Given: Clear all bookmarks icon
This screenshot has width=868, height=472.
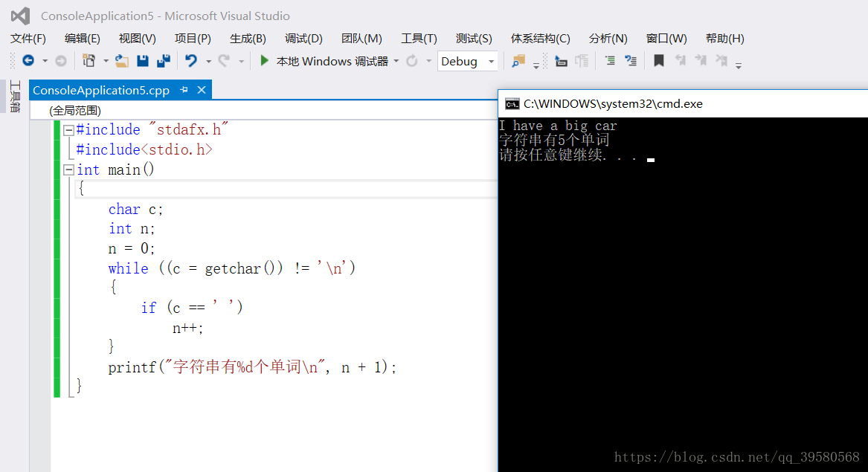Looking at the screenshot, I should 721,61.
